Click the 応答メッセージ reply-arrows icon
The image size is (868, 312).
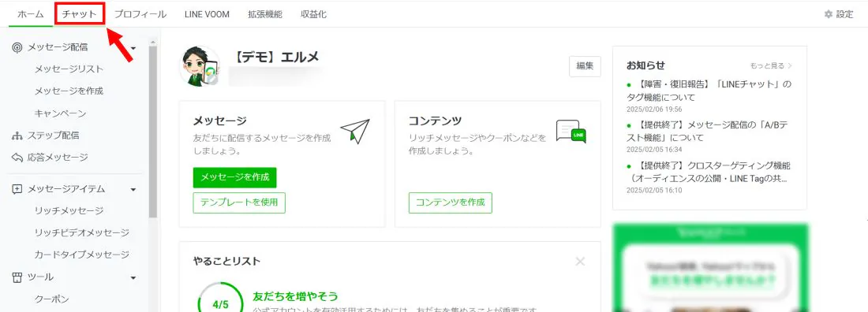point(17,158)
